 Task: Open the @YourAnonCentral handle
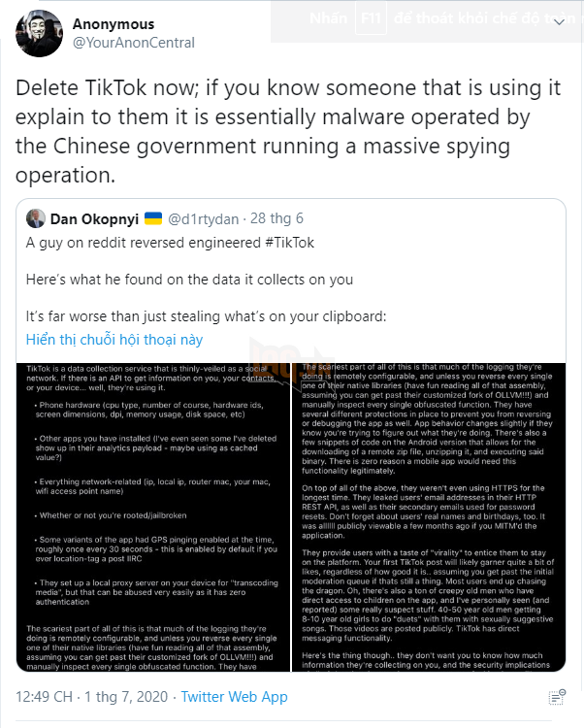pyautogui.click(x=133, y=43)
